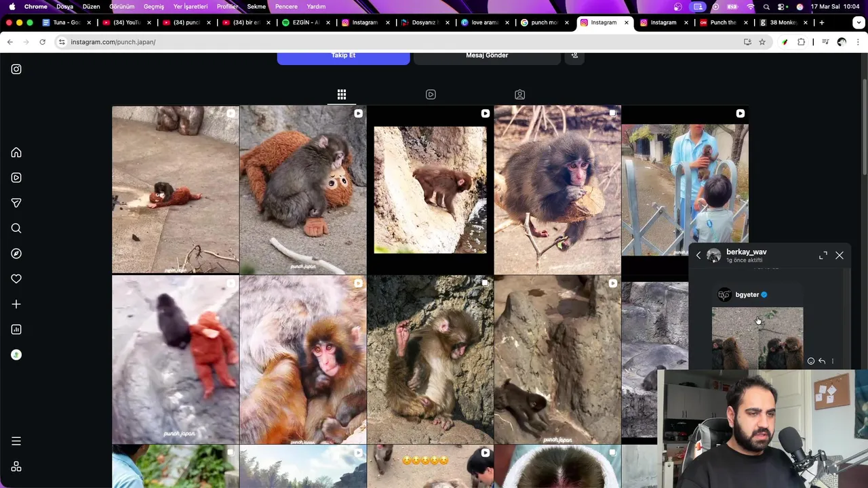Open the Chrome profile avatar
Screen dimensions: 868x488
(842, 42)
